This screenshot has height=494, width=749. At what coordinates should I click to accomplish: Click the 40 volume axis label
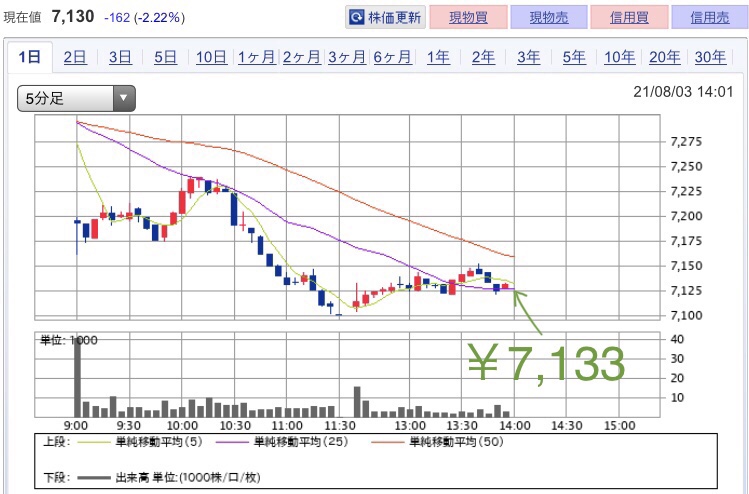[677, 339]
